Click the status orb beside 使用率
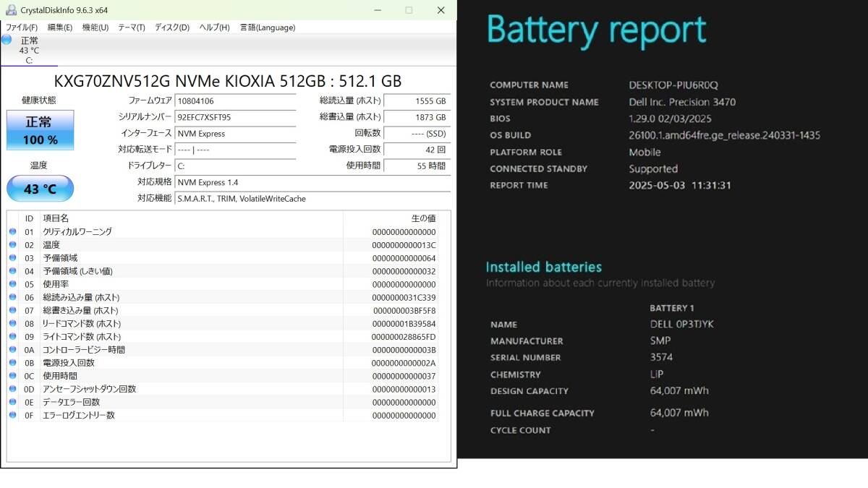This screenshot has width=868, height=488. [x=12, y=284]
